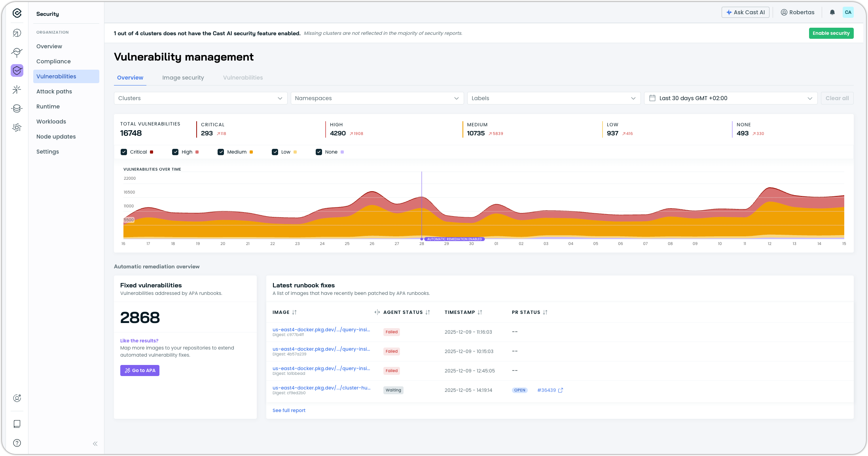Open the Security shield sidebar icon
Image resolution: width=868 pixels, height=456 pixels.
click(17, 70)
